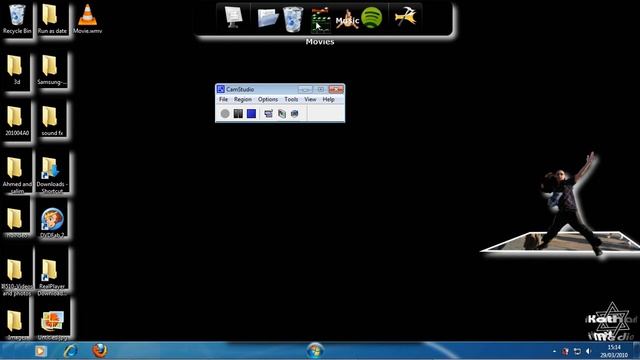This screenshot has height=360, width=640.
Task: Click the Windows Start orb
Action: tap(315, 351)
